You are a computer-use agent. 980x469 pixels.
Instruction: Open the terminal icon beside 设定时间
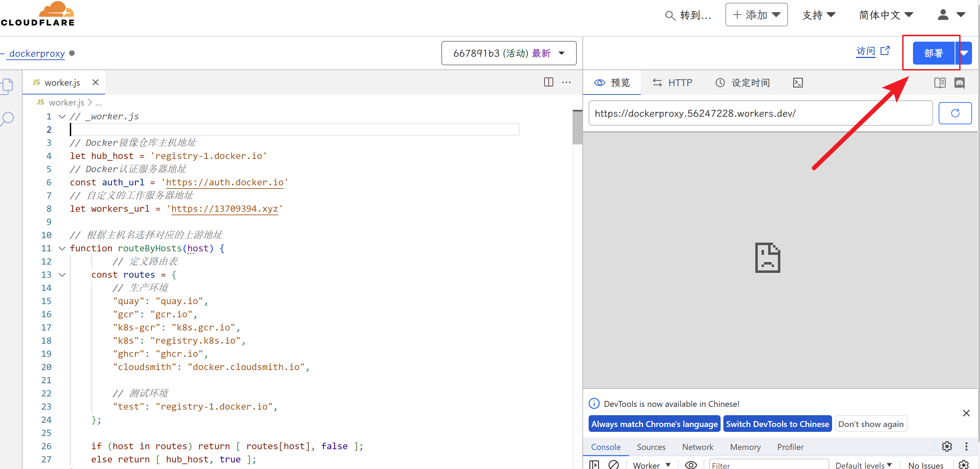coord(798,83)
